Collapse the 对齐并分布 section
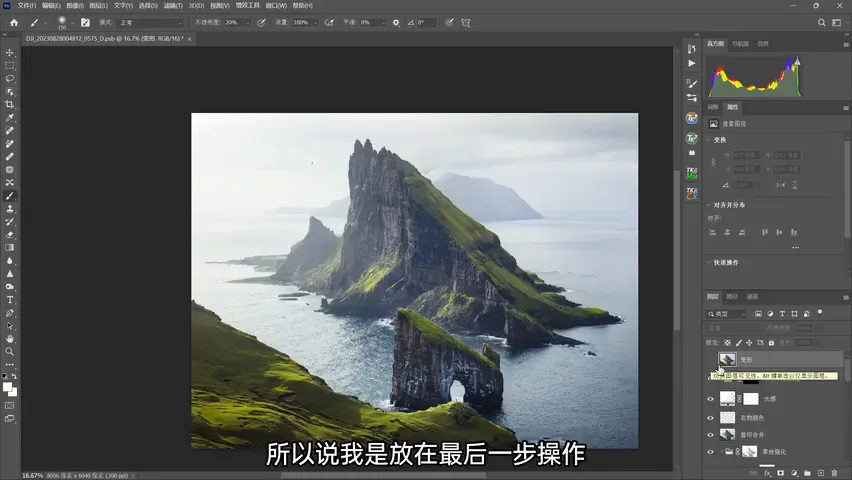852x480 pixels. [709, 205]
